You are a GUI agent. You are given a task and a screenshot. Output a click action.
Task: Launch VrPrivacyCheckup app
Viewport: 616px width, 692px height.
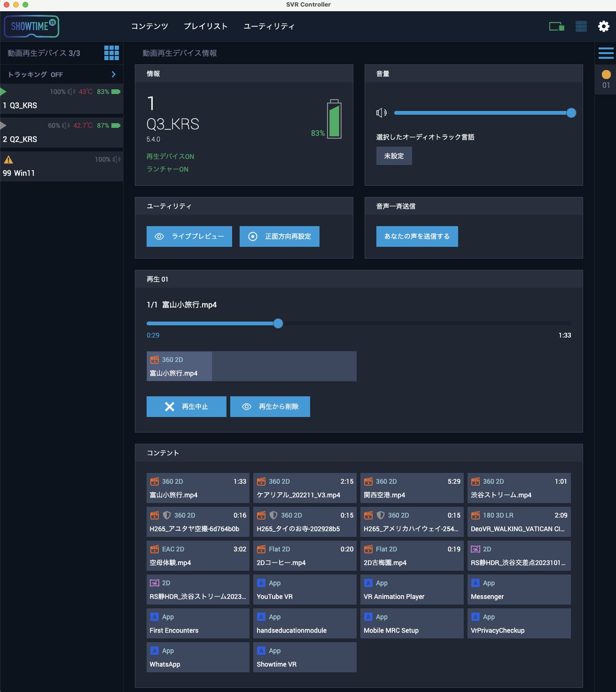pos(519,623)
